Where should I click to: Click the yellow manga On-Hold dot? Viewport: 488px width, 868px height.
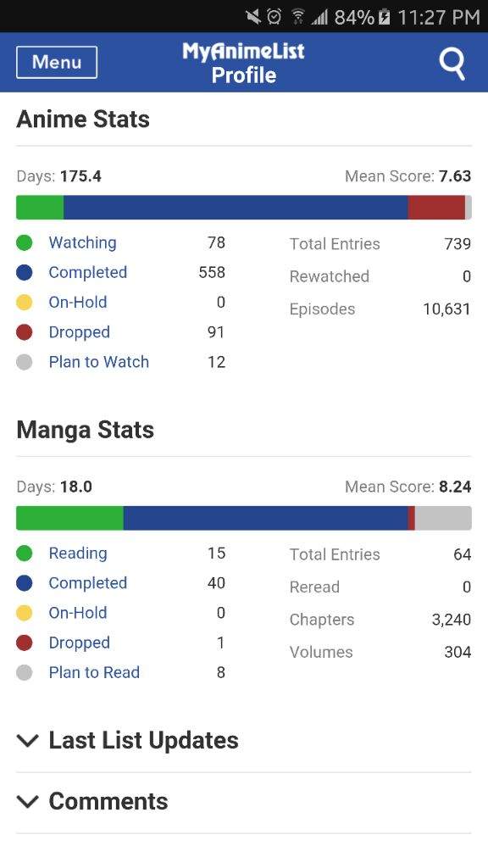[25, 613]
